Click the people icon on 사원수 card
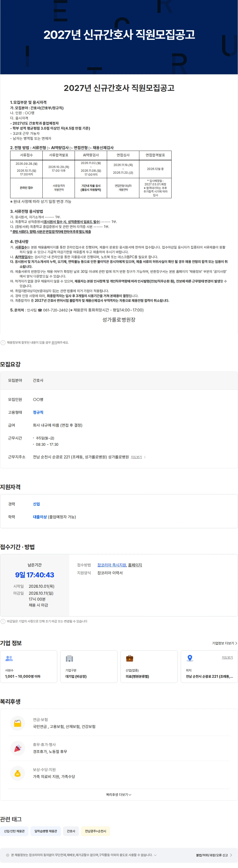This screenshot has height=868, width=238. [9, 658]
